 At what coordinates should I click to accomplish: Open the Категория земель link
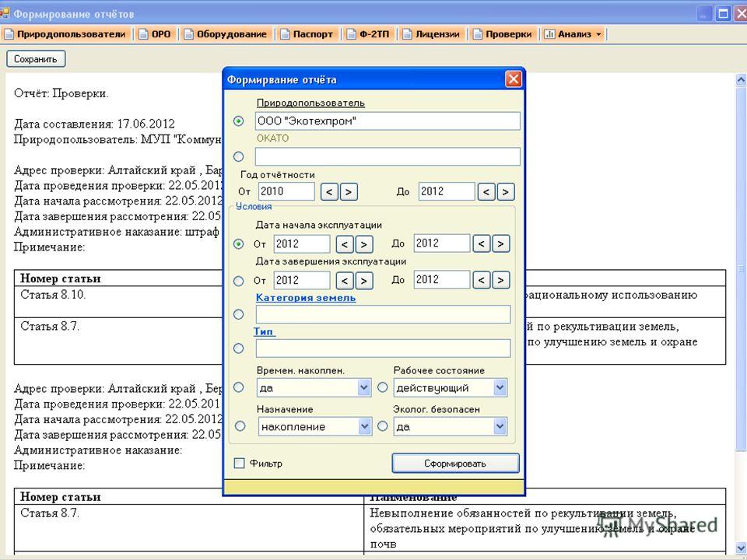(306, 298)
